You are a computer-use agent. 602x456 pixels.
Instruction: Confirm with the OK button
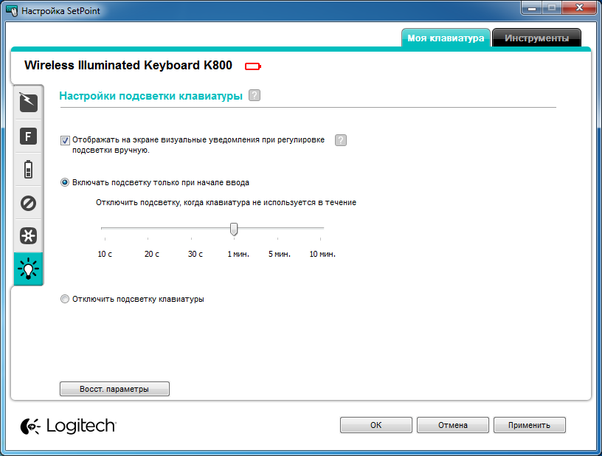(x=376, y=425)
